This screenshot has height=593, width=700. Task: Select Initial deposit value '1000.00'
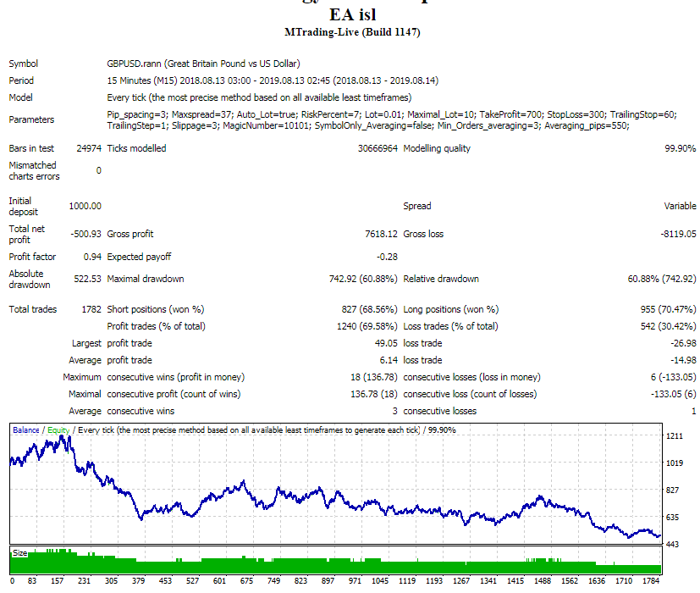coord(85,206)
